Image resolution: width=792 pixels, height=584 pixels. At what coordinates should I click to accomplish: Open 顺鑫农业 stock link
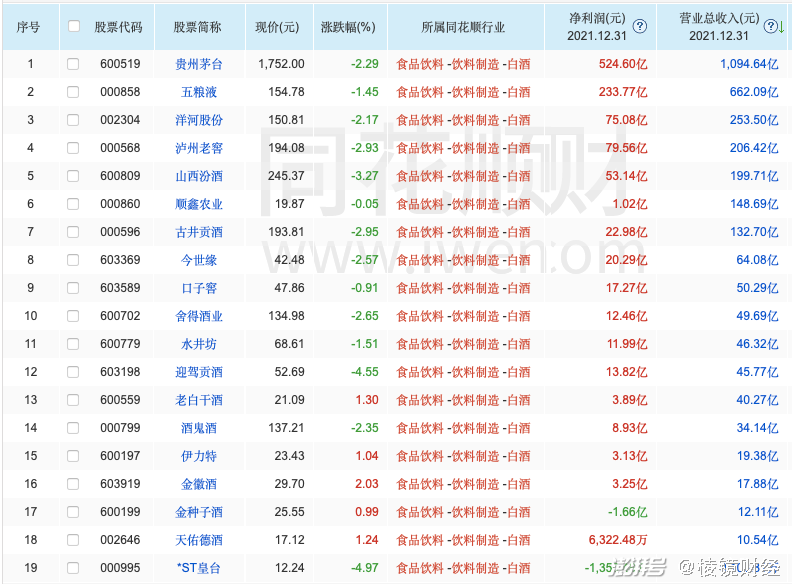(x=199, y=204)
